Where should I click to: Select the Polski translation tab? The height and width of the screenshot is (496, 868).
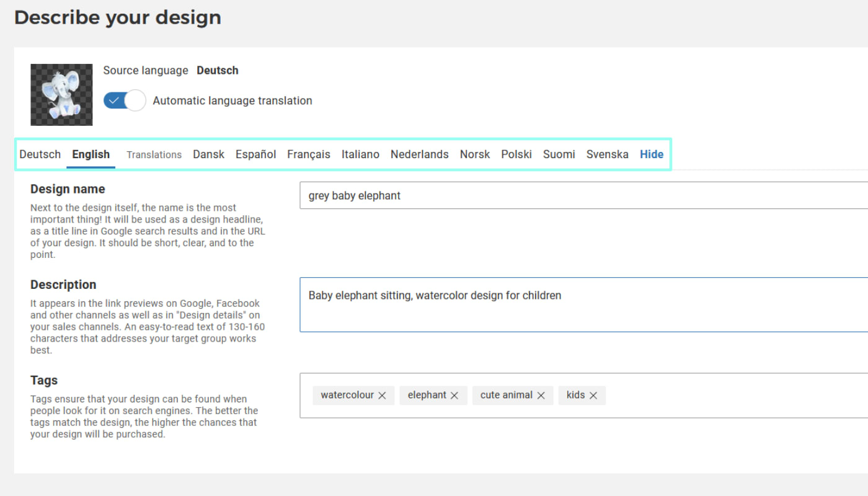coord(516,154)
